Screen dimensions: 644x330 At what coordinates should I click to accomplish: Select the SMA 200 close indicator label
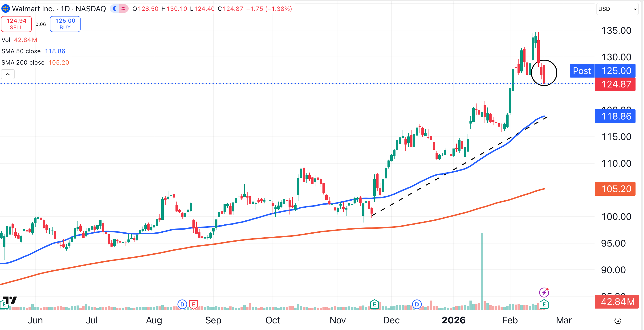tap(23, 62)
